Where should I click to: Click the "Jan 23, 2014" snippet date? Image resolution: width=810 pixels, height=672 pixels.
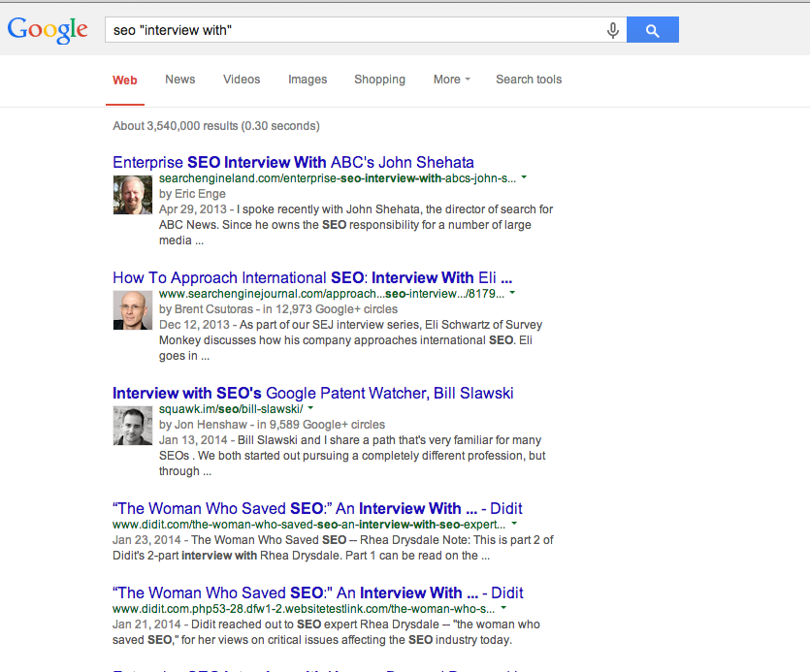tap(146, 540)
